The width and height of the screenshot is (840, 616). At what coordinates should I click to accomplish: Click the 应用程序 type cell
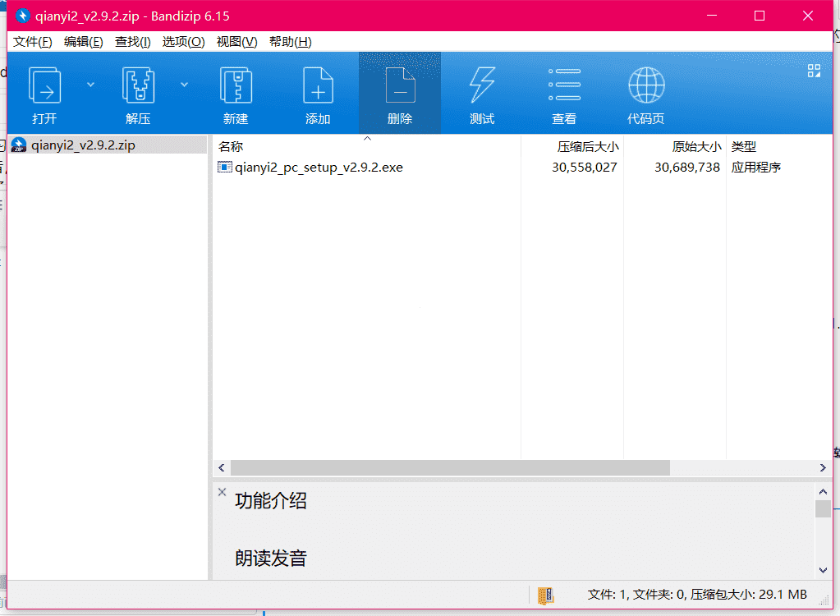756,168
